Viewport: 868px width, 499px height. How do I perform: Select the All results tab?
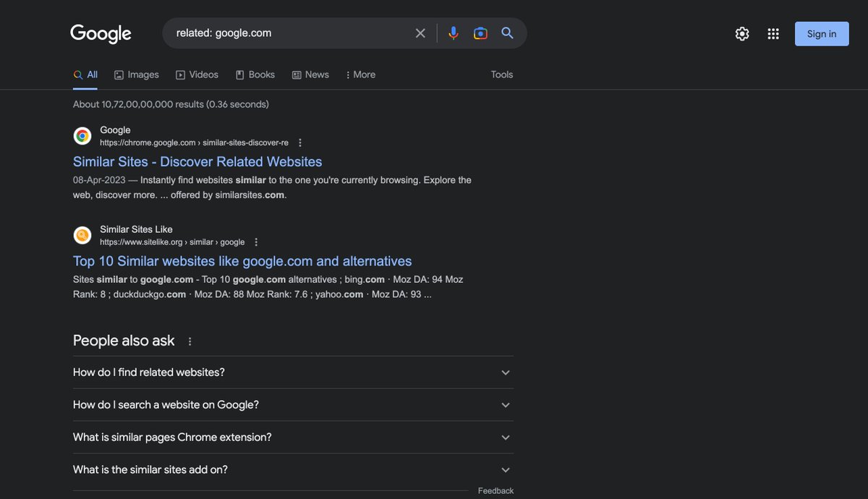(85, 74)
